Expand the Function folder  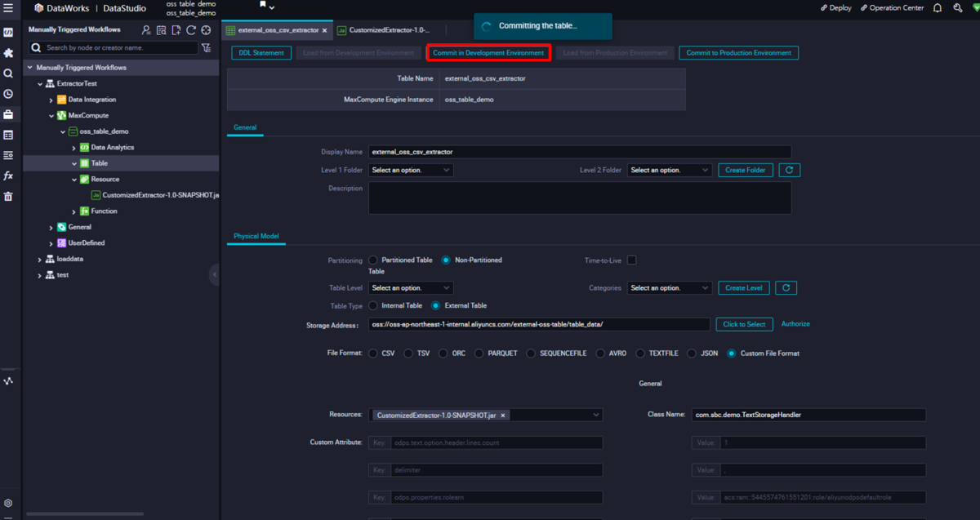coord(74,211)
